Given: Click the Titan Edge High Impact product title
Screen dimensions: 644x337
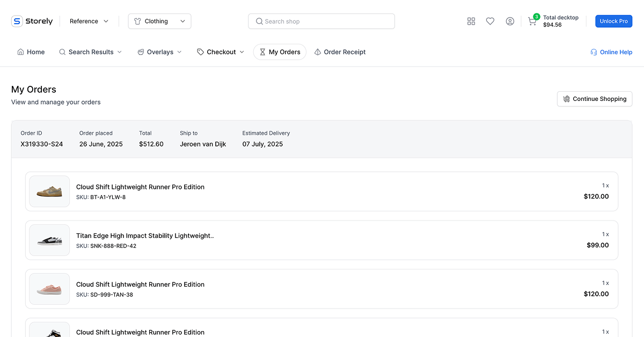Looking at the screenshot, I should point(145,236).
